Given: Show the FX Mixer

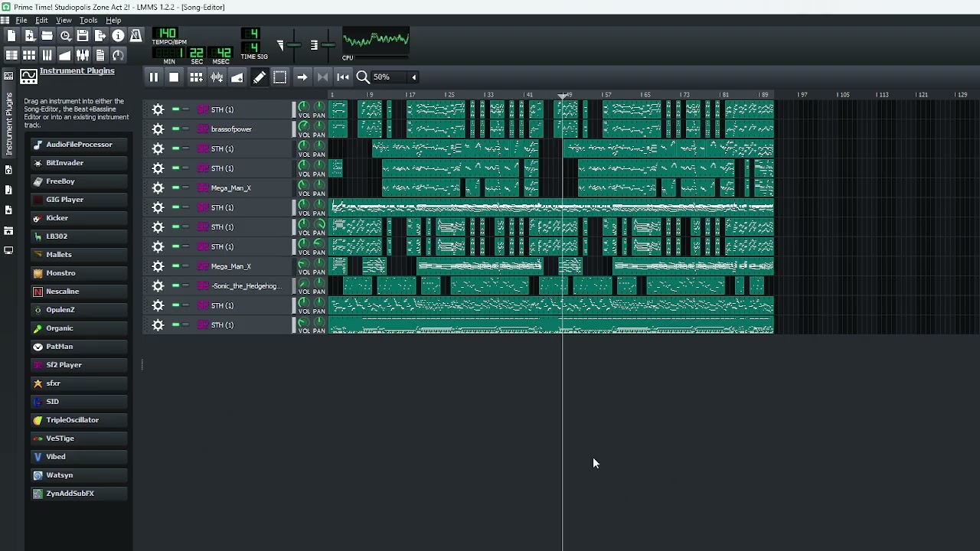Looking at the screenshot, I should (x=83, y=55).
